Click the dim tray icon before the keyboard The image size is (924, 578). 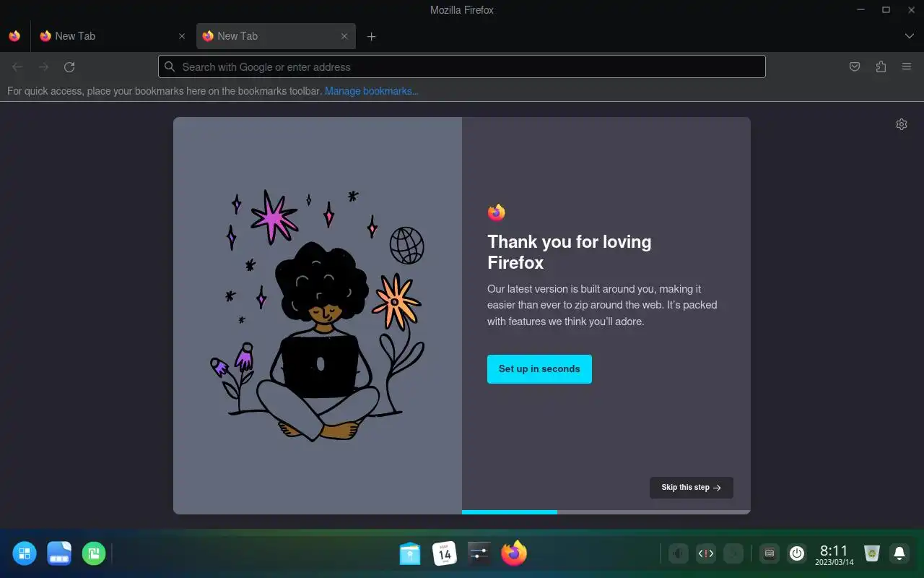point(733,553)
